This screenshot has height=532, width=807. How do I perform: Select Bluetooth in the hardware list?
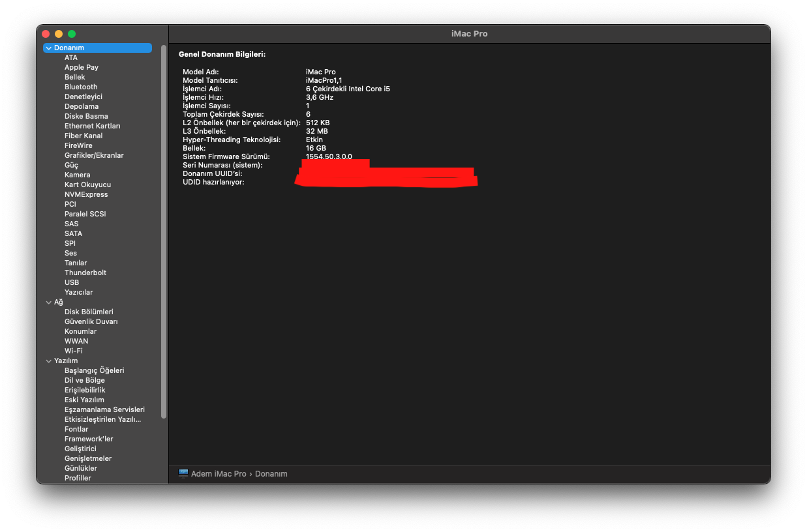[81, 87]
